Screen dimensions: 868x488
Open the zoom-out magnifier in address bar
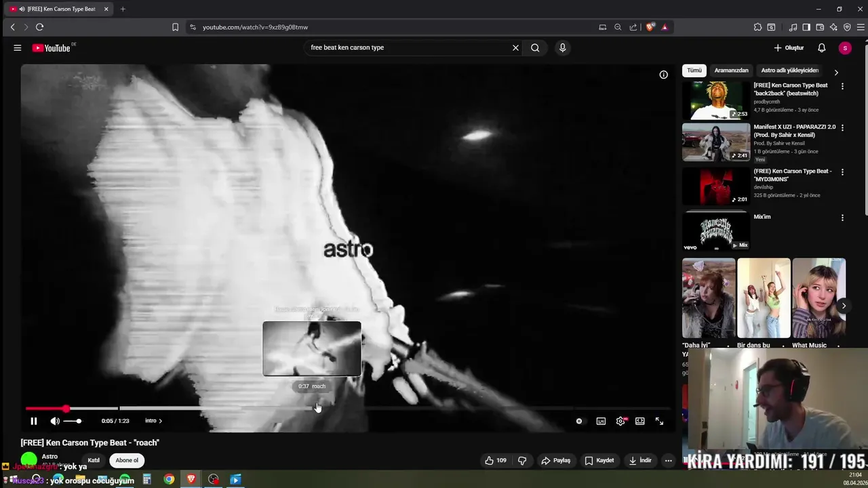coord(618,27)
